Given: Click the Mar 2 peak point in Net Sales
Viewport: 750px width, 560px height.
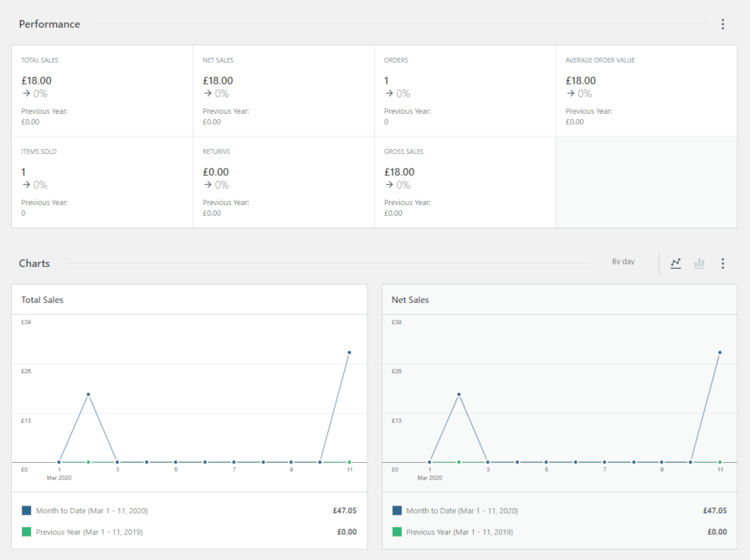Looking at the screenshot, I should (x=459, y=394).
